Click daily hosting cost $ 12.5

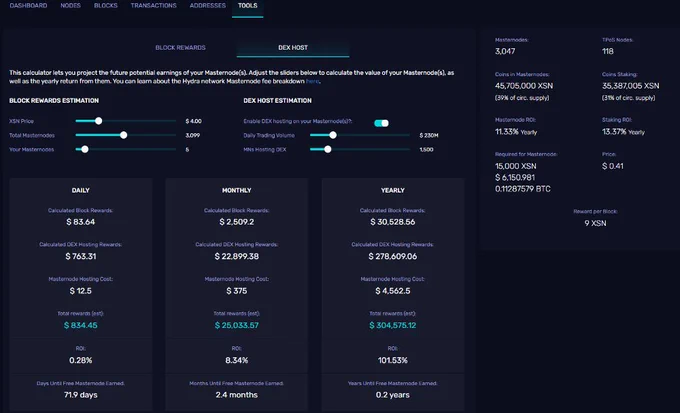click(81, 291)
